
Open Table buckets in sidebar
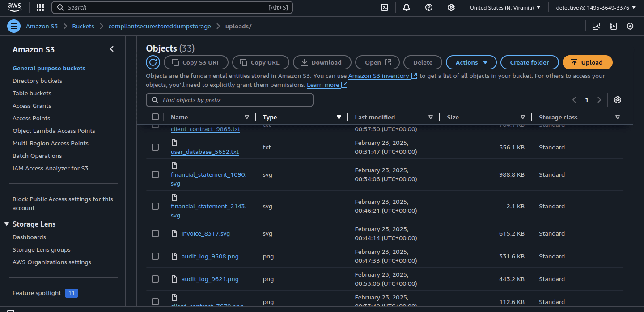[x=32, y=93]
